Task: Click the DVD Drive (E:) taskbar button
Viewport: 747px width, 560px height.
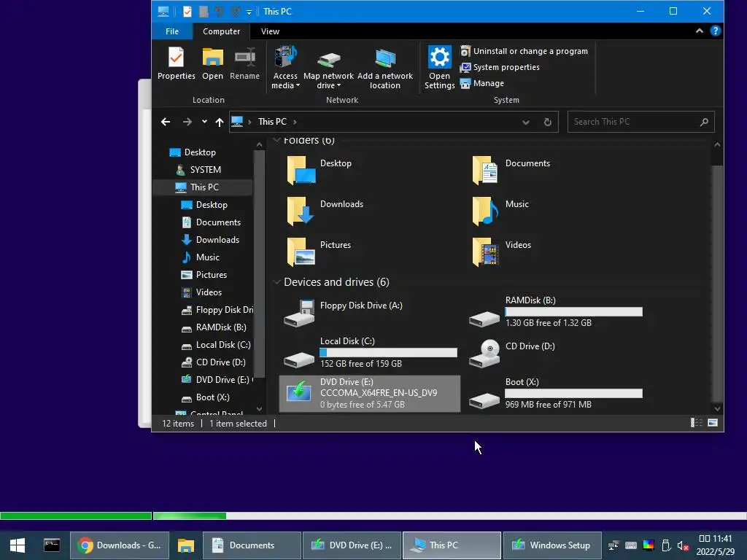Action: (352, 545)
